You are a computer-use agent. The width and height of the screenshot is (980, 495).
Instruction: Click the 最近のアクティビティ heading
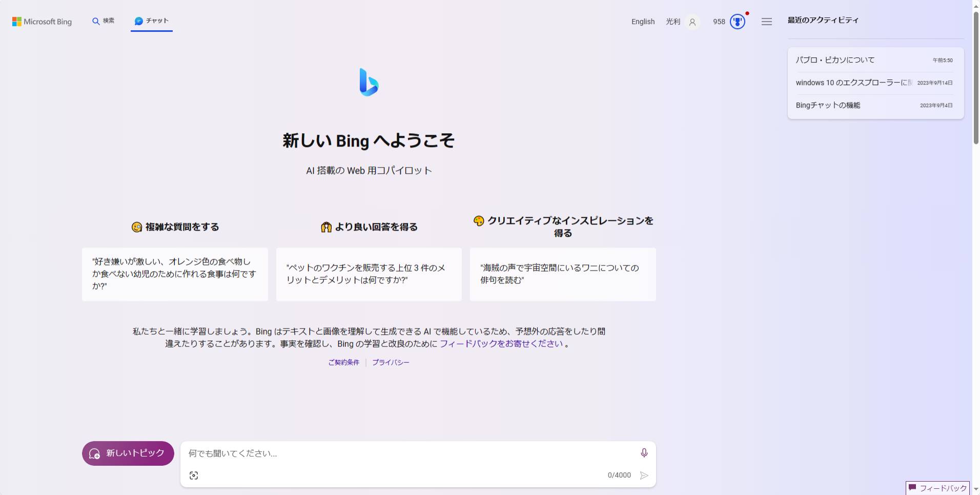tap(823, 20)
